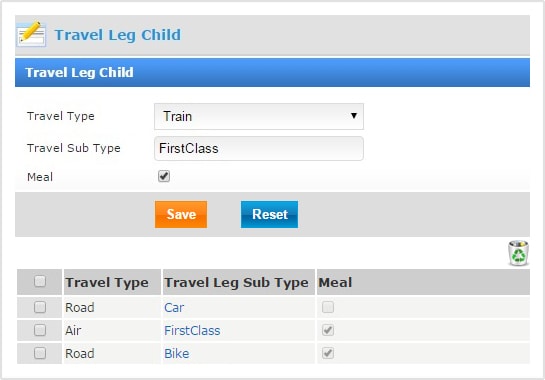
Task: Select the Train combo box
Action: [x=259, y=116]
